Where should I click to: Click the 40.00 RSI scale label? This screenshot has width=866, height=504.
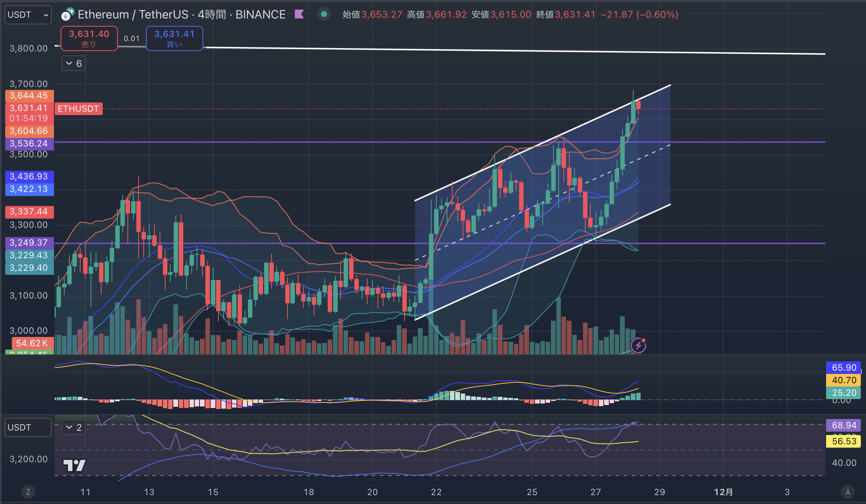pos(844,463)
